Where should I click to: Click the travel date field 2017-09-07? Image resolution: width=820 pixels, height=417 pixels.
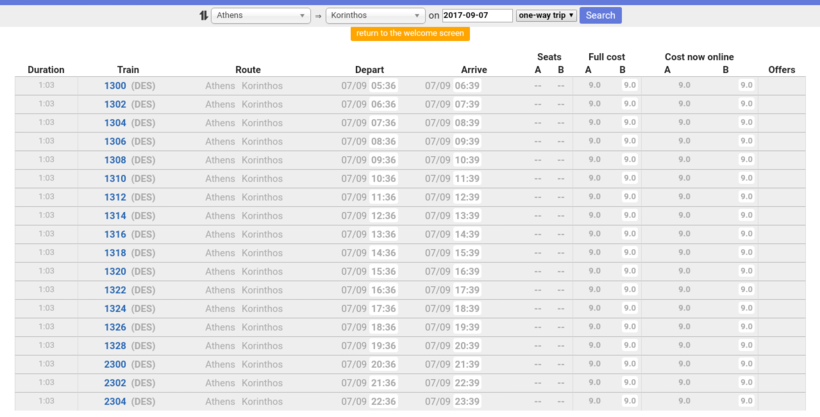[478, 16]
